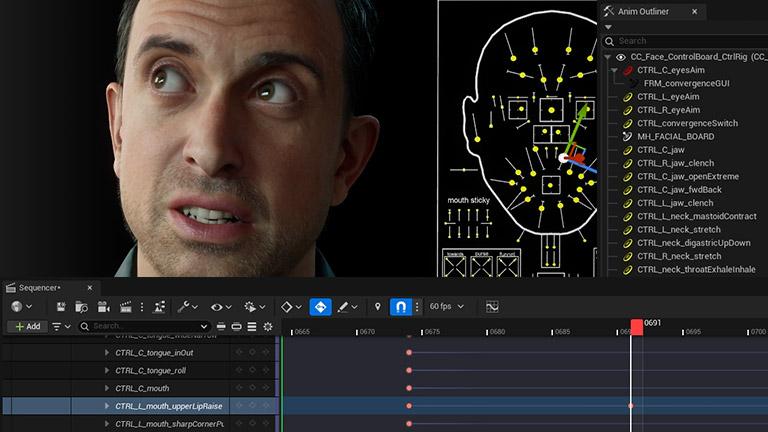Expand the CTRL_C_mouth track
The image size is (768, 432).
pos(108,388)
